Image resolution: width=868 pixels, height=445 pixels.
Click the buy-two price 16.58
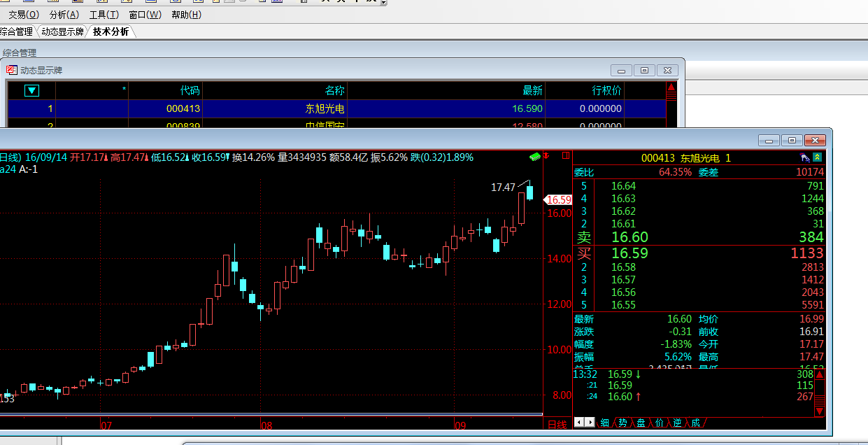[x=623, y=267]
